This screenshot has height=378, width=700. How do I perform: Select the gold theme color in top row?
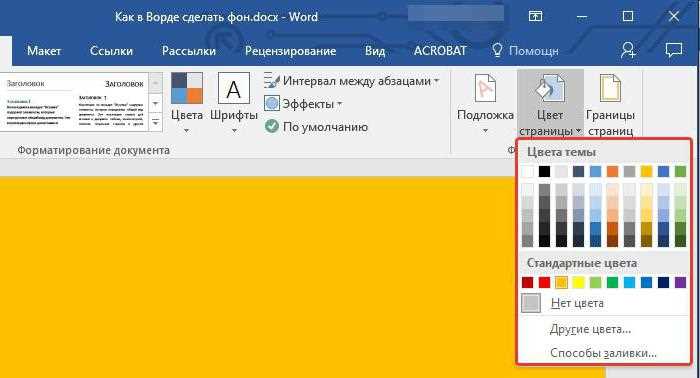point(646,171)
